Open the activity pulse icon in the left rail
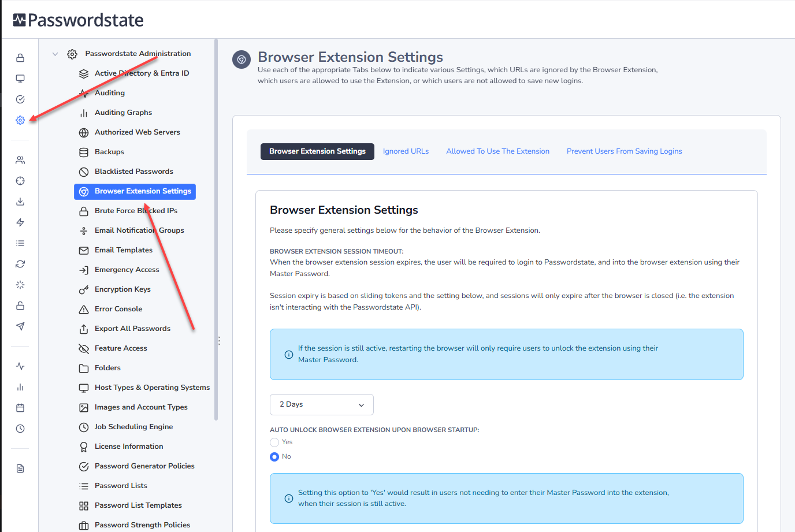Image resolution: width=795 pixels, height=532 pixels. pyautogui.click(x=20, y=366)
